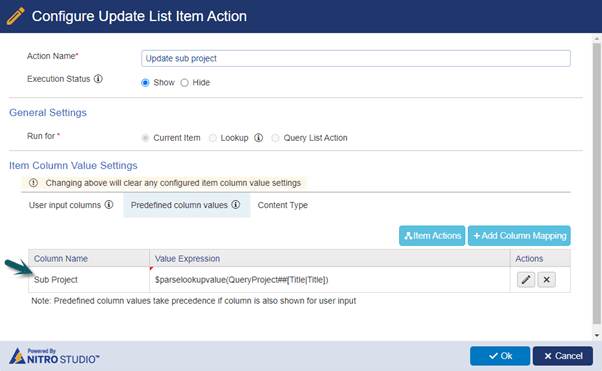Click the Execution Status info icon
Screen dimensions: 602x371
pos(98,79)
